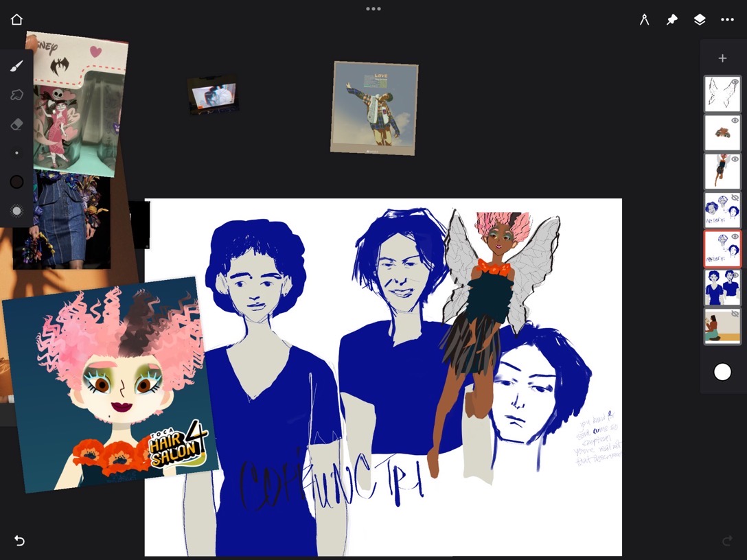Toggle the Layers panel icon
This screenshot has width=747, height=560.
[x=700, y=20]
